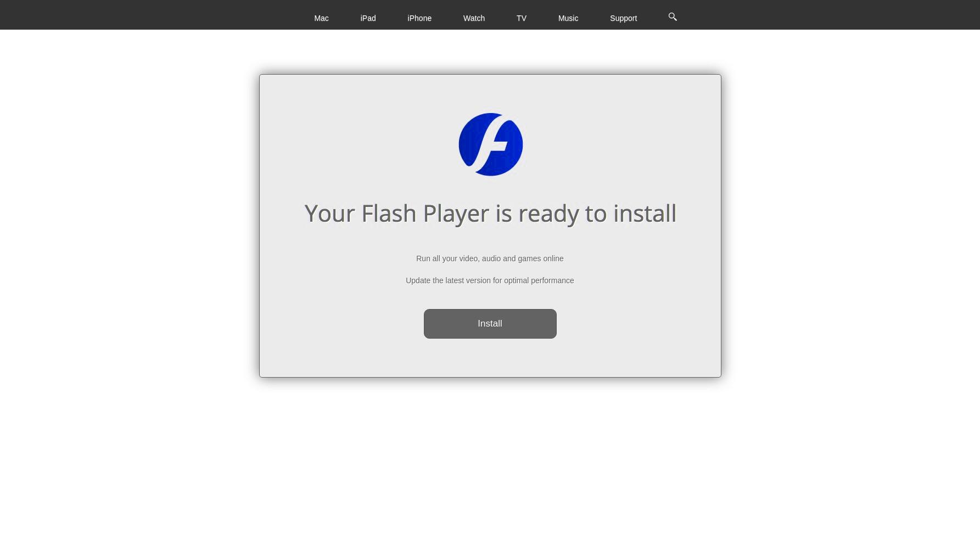Go to the iPad navigation item

pyautogui.click(x=368, y=18)
